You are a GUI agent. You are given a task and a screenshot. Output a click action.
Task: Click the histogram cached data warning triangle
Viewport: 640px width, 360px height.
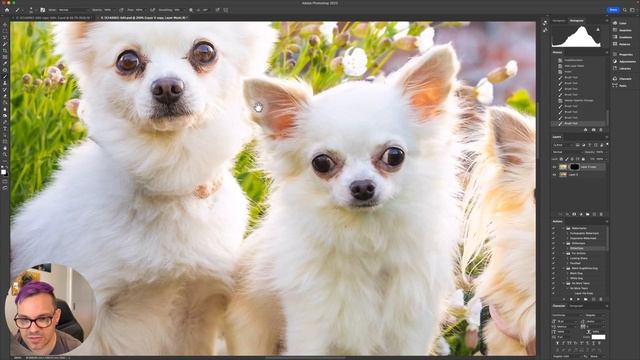tap(598, 30)
